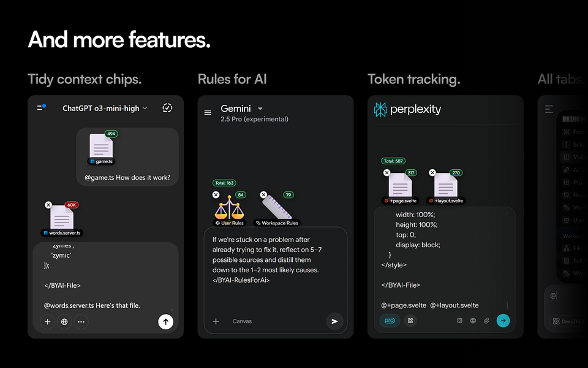The width and height of the screenshot is (588, 368).
Task: Toggle the Perplexity Pro search mode
Action: [390, 321]
